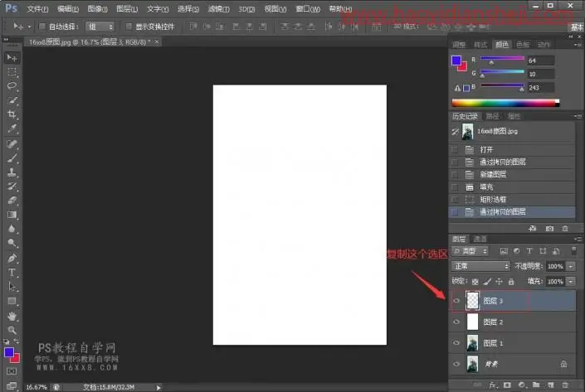The width and height of the screenshot is (585, 392).
Task: Hide 图层 1 visibility eye
Action: [456, 343]
